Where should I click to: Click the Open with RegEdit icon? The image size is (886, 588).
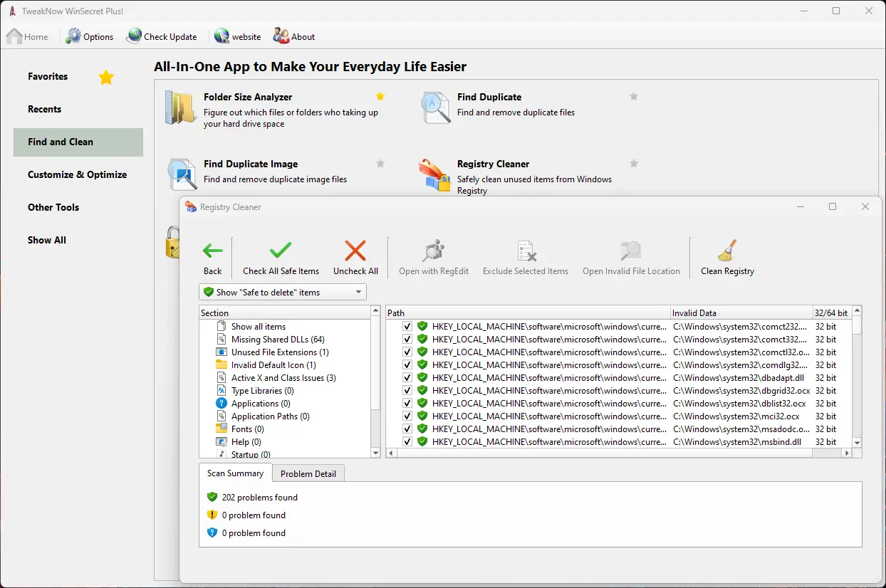click(434, 251)
